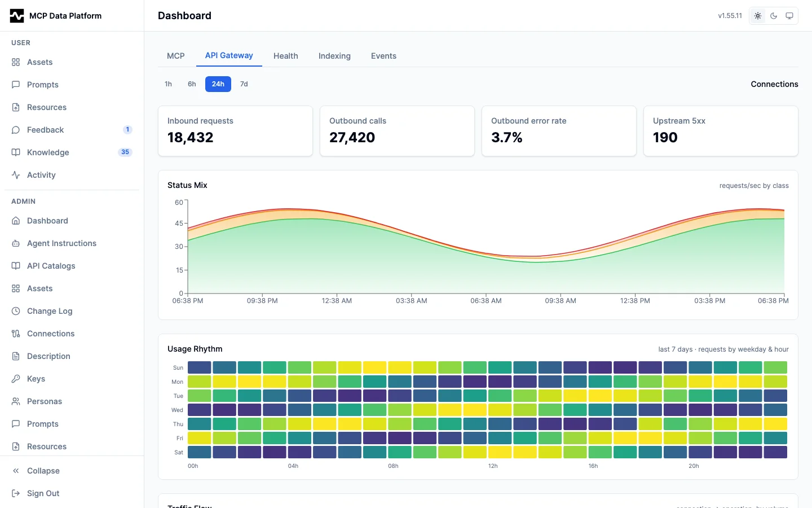Click the 12:38 AM axis label
The image size is (812, 508).
coord(337,301)
